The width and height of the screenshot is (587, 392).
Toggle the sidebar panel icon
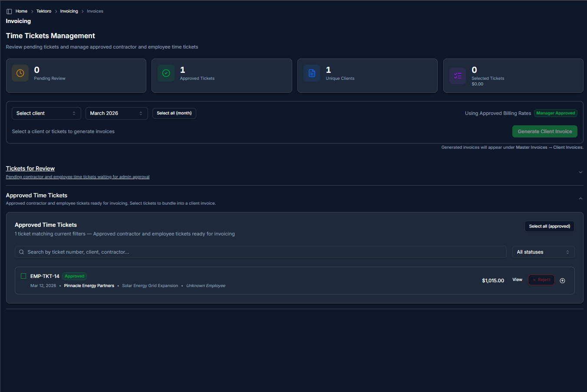pyautogui.click(x=9, y=11)
